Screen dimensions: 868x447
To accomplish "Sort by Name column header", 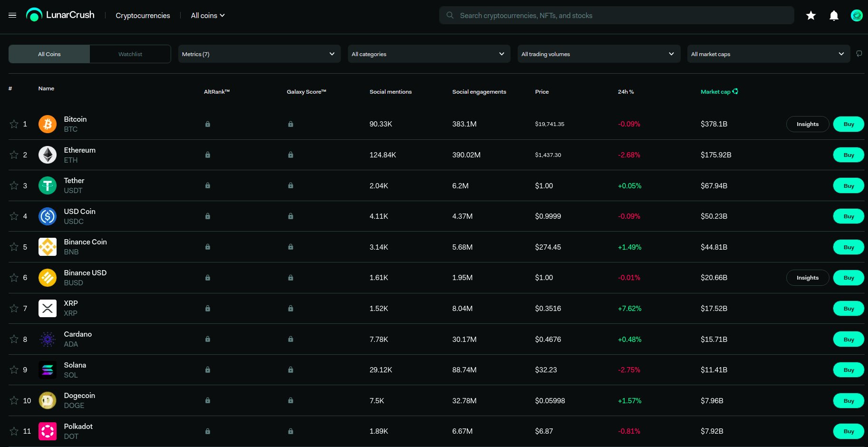I will [x=46, y=88].
